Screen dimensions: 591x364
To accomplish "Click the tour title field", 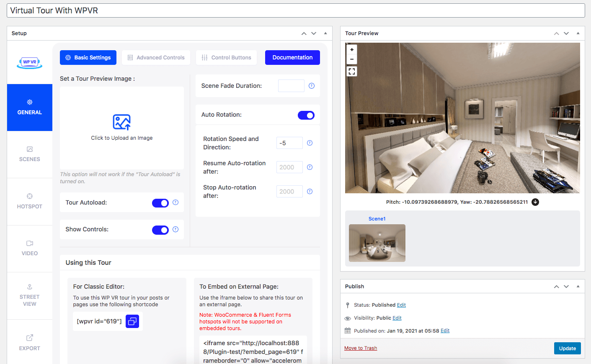I will click(296, 10).
